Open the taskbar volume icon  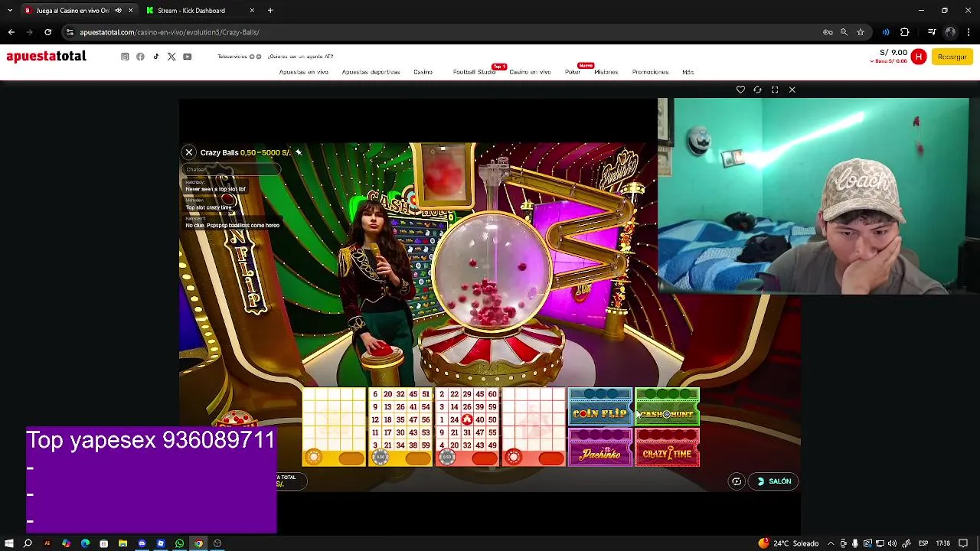coord(892,543)
